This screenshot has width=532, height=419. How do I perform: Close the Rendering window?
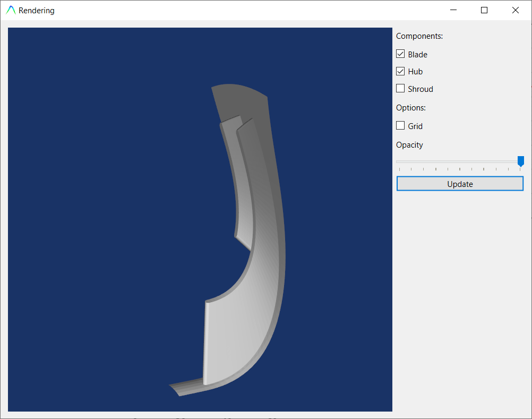(x=515, y=10)
